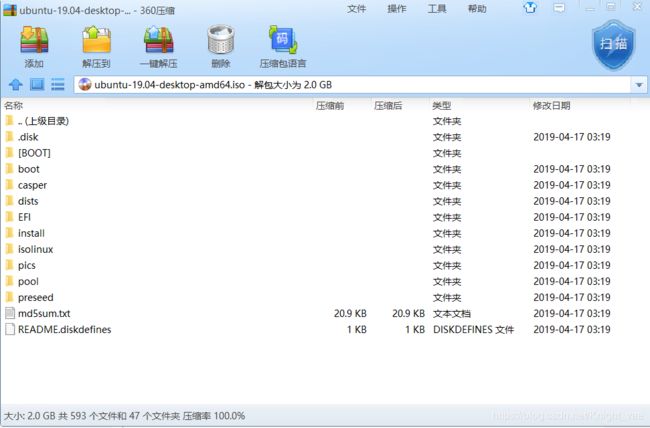Click the EFI folder icon
The image size is (650, 428).
10,217
